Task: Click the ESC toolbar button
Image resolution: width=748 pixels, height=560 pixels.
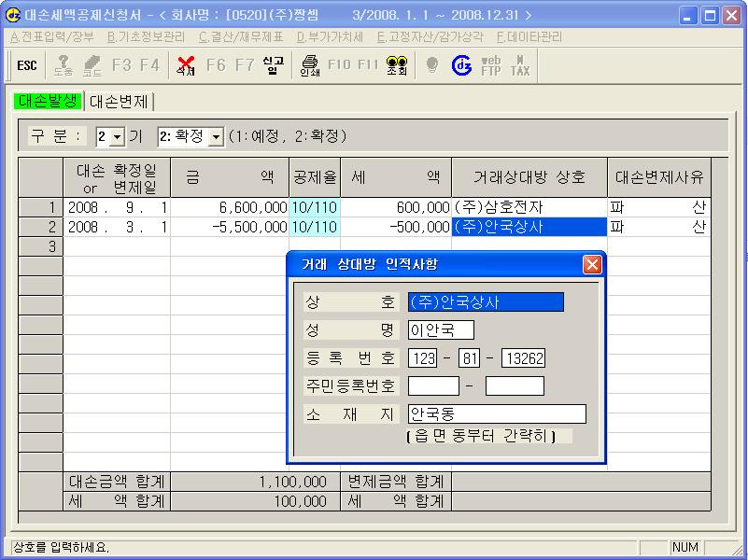Action: (27, 65)
